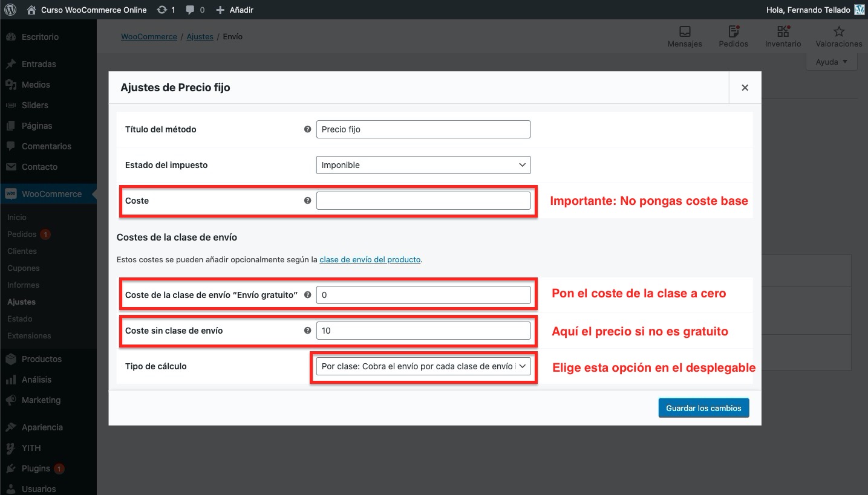868x495 pixels.
Task: Close the Ajustes de Precio fijo dialog
Action: pos(745,88)
